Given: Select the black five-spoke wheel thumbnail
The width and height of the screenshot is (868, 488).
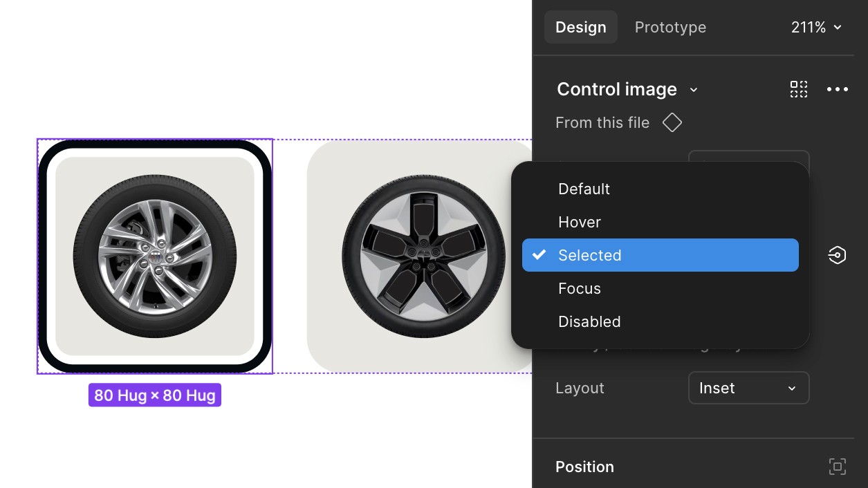Looking at the screenshot, I should pyautogui.click(x=423, y=256).
